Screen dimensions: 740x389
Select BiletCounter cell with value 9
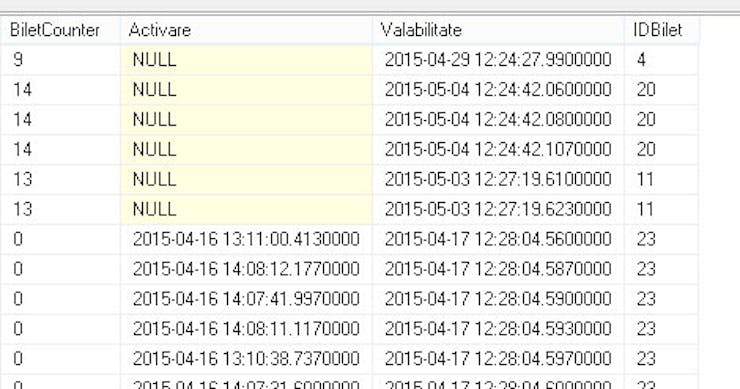click(x=60, y=60)
